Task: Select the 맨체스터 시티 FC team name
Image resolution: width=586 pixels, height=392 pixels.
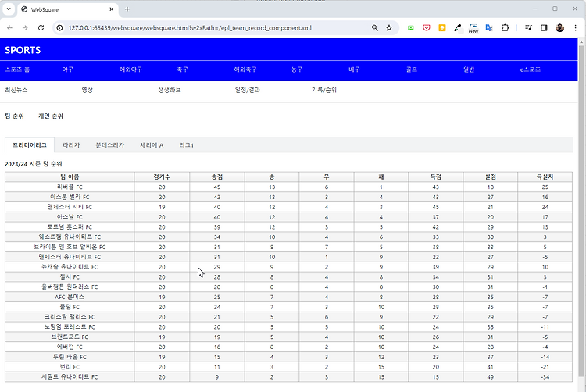Action: (70, 207)
